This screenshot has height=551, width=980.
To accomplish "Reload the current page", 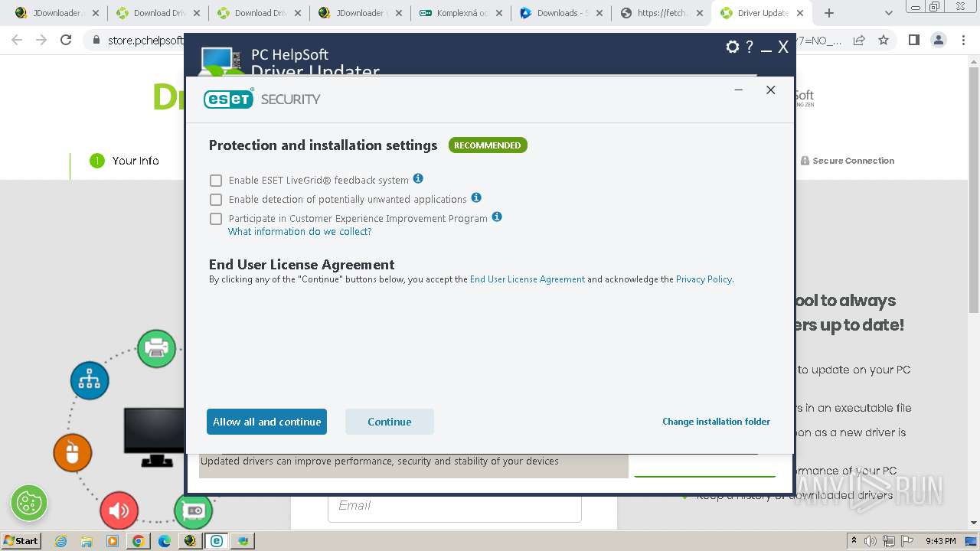I will pyautogui.click(x=66, y=40).
